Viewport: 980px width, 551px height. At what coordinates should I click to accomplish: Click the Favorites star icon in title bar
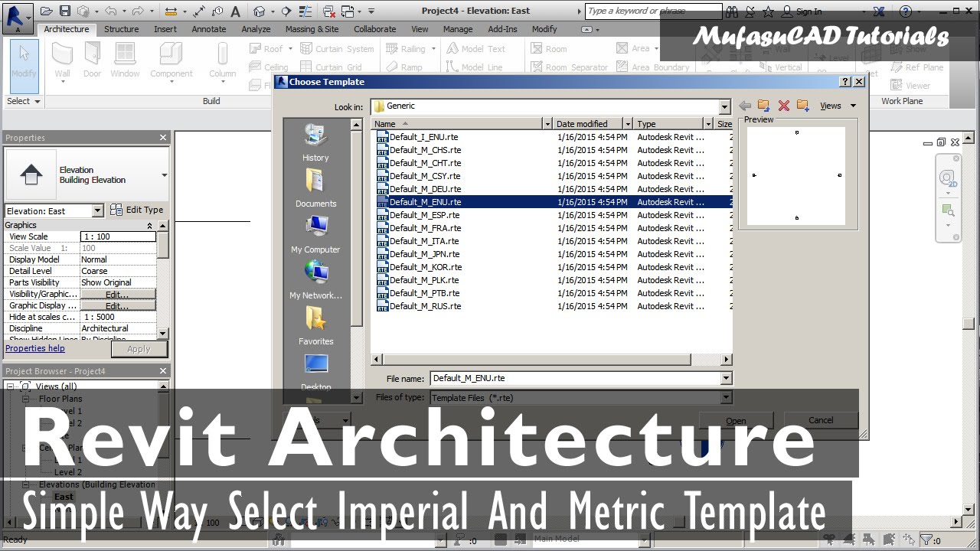768,11
